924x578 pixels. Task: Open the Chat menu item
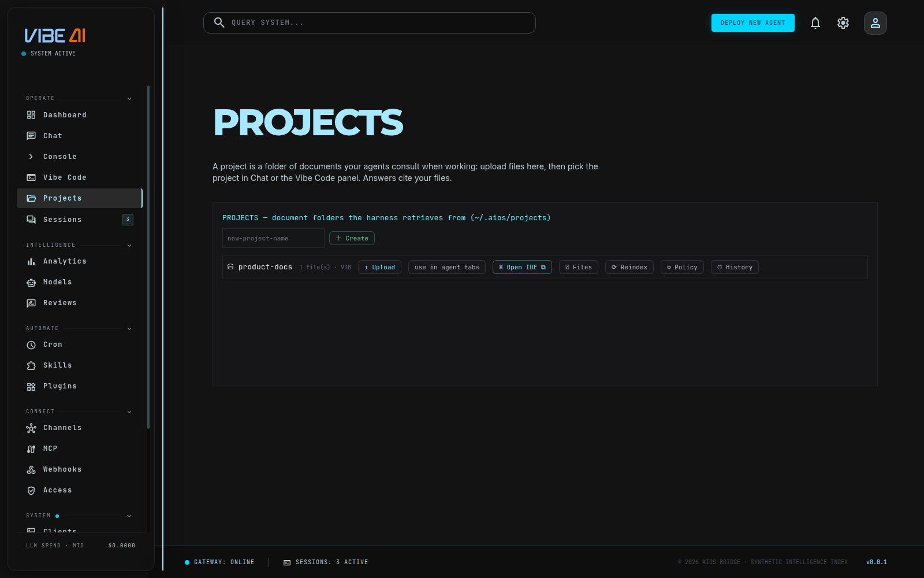click(80, 136)
